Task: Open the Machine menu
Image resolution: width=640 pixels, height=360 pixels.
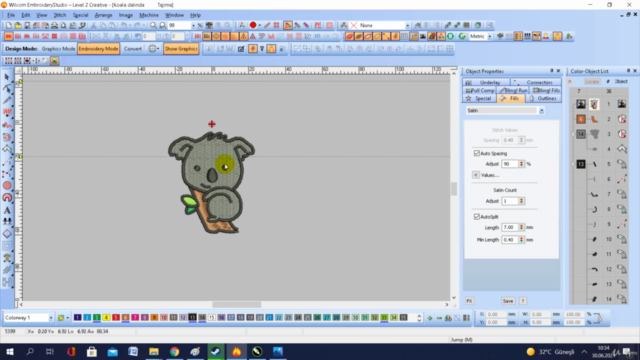Action: [149, 15]
